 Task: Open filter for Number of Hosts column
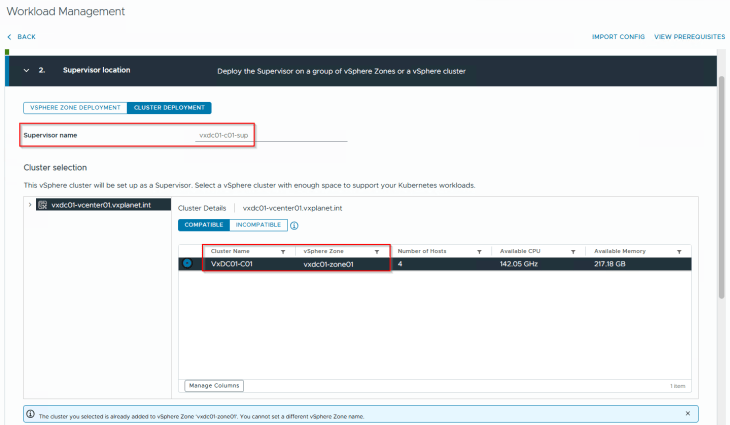[479, 251]
